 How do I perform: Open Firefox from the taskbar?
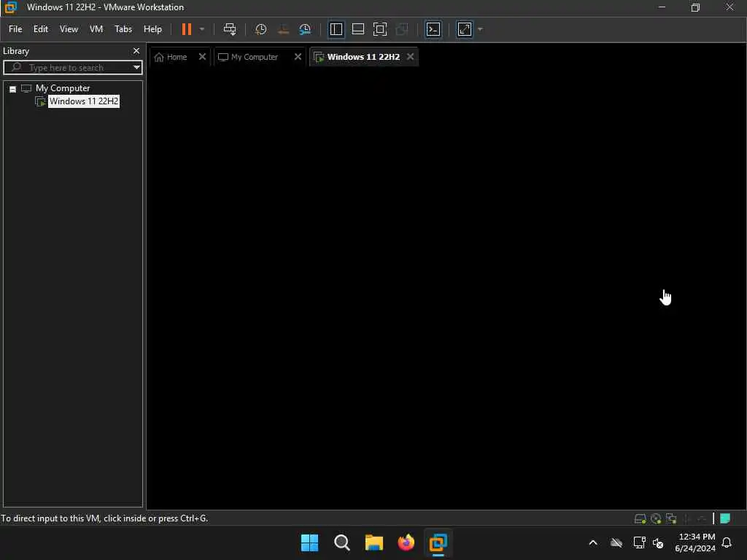(406, 542)
